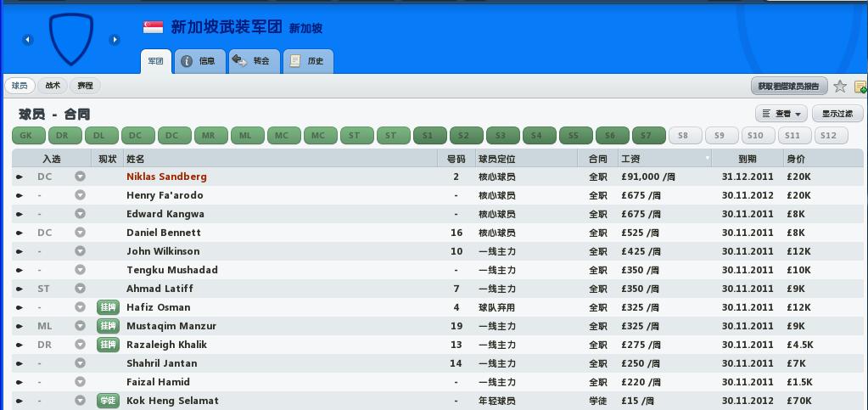Toggle the S1 substitute slot pill
Image resolution: width=868 pixels, height=410 pixels.
click(x=428, y=135)
